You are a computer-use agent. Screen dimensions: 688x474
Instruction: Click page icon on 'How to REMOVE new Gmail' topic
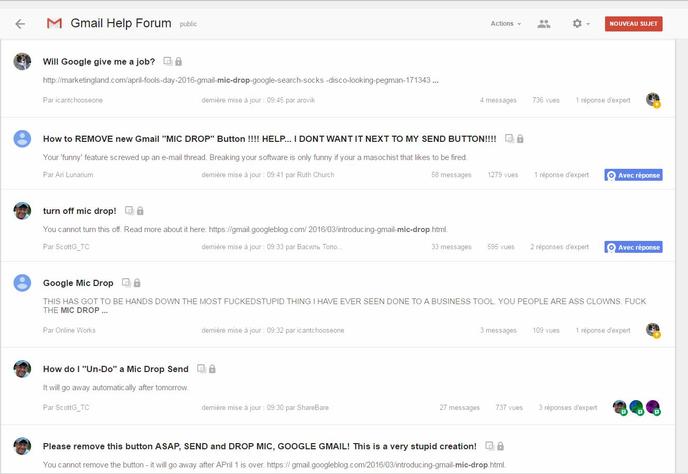[509, 139]
